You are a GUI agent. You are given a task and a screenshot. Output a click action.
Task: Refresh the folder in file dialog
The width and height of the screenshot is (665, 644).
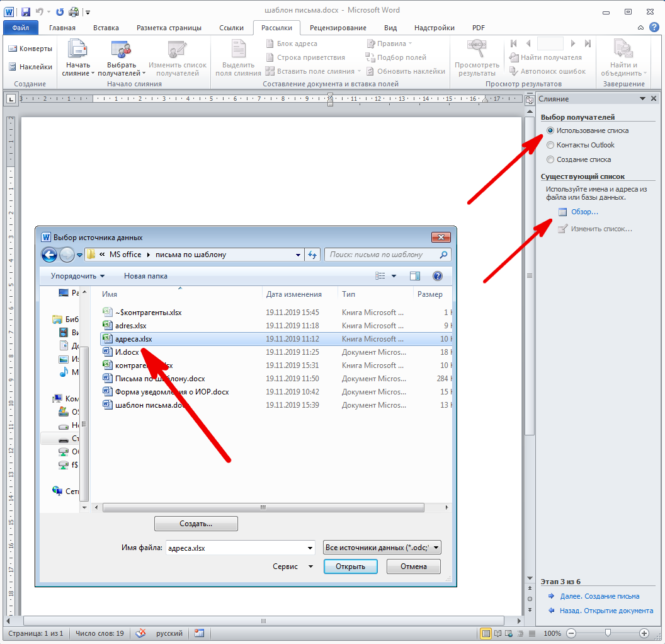(312, 255)
